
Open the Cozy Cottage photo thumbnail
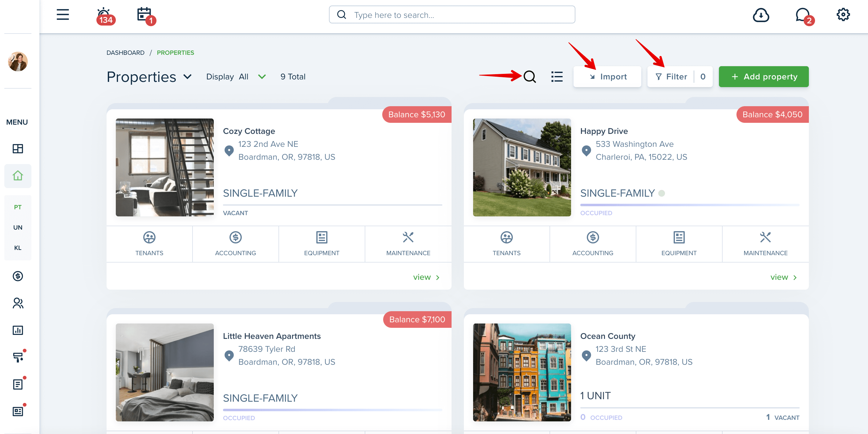coord(165,167)
